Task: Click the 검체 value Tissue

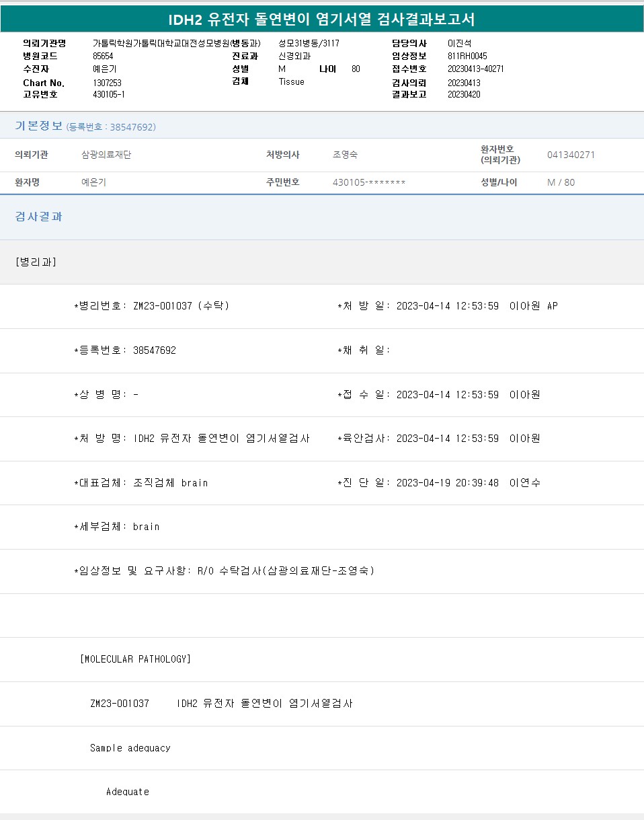Action: tap(291, 81)
